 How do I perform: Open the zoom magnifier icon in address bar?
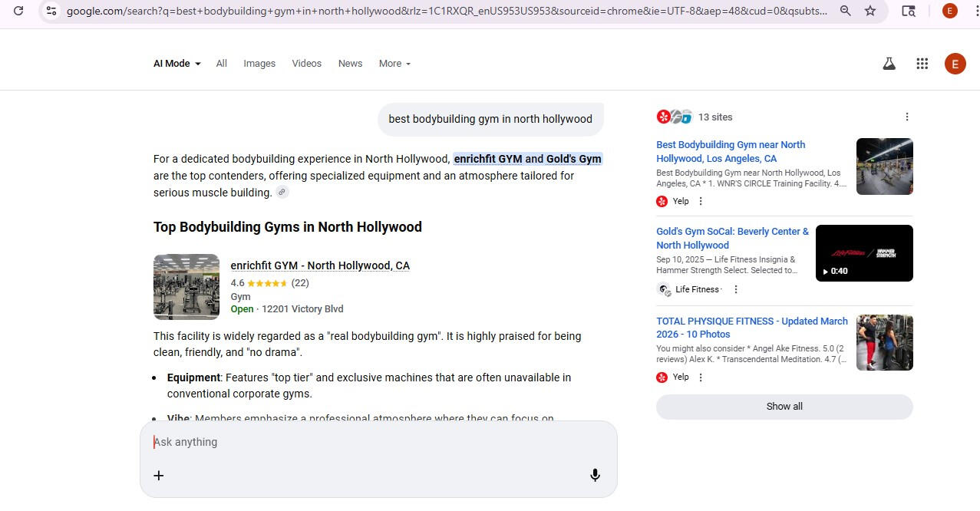coord(845,11)
